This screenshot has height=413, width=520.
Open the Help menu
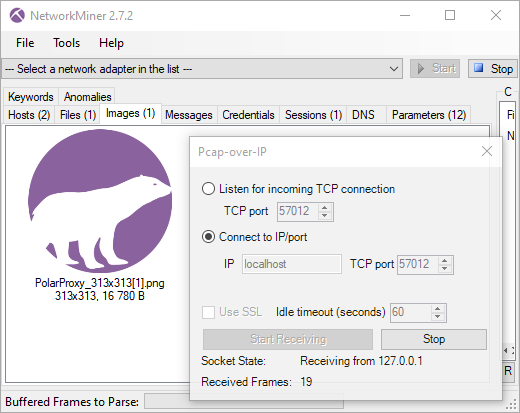(111, 43)
